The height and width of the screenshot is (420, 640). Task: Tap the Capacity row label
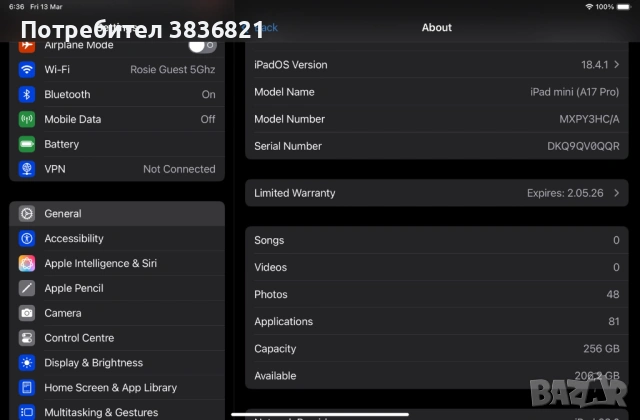coord(275,349)
